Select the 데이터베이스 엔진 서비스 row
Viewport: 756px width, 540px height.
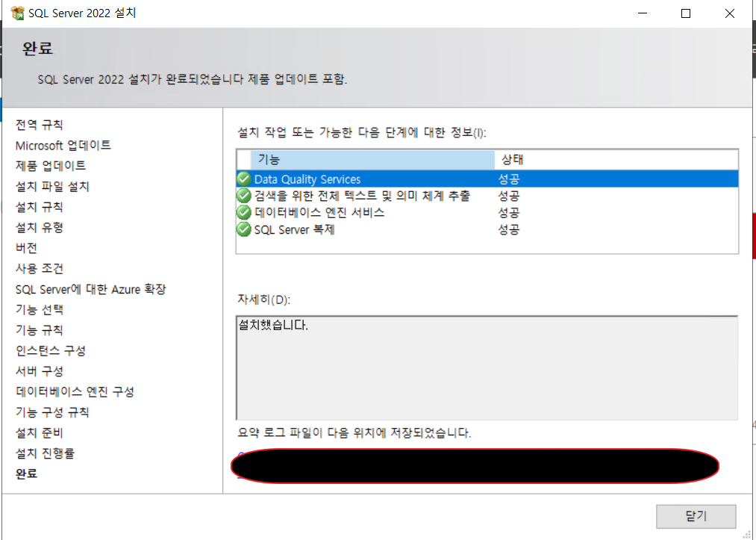click(487, 212)
